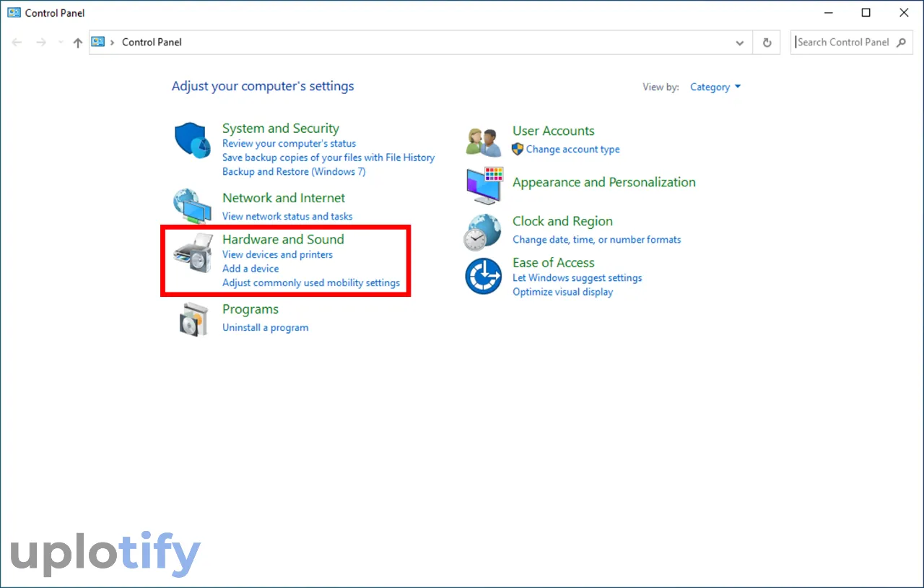Viewport: 924px width, 588px height.
Task: Open Appearance and Personalization monitor icon
Action: [484, 185]
